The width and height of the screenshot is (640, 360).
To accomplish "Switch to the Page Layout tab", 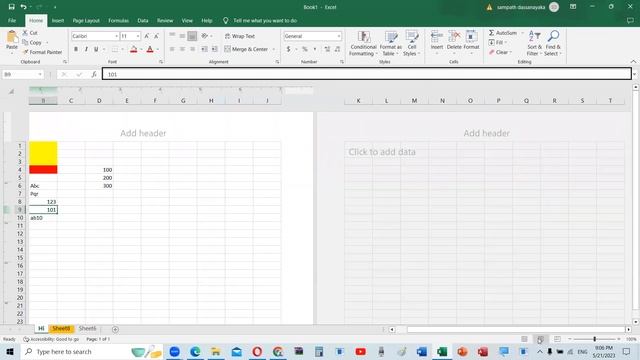I will 86,20.
